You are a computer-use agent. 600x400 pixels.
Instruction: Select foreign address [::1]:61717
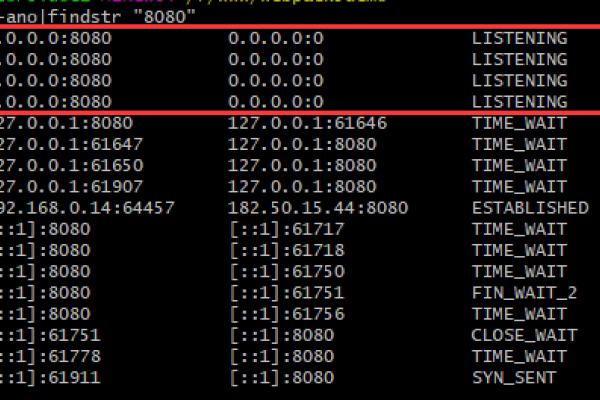pos(286,229)
